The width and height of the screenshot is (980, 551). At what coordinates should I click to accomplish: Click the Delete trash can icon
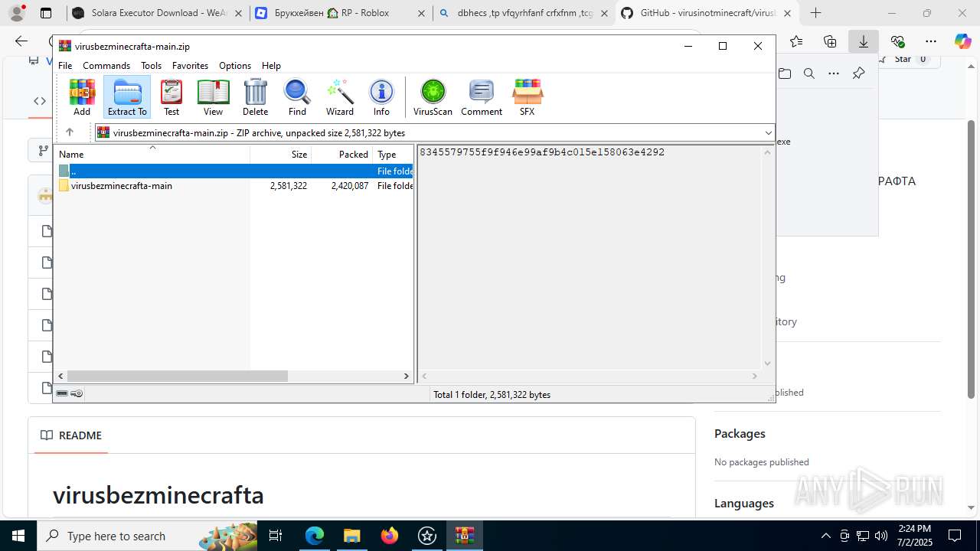tap(255, 97)
